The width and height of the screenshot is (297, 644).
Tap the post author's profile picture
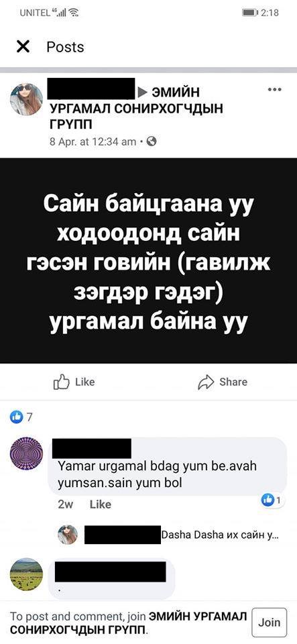26,99
